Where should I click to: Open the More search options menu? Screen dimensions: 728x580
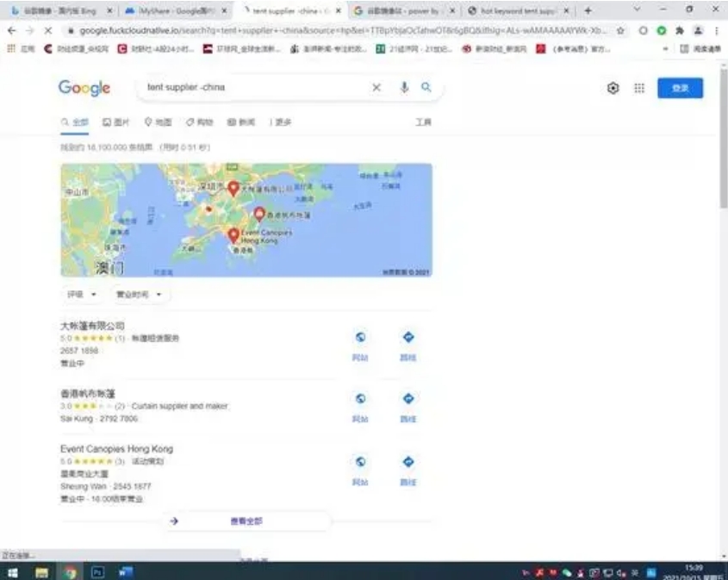(x=280, y=122)
